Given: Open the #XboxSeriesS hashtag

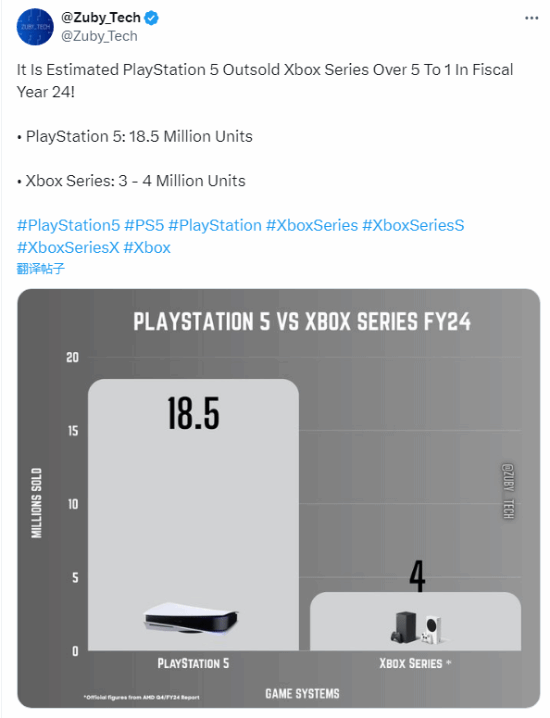Looking at the screenshot, I should click(x=413, y=225).
